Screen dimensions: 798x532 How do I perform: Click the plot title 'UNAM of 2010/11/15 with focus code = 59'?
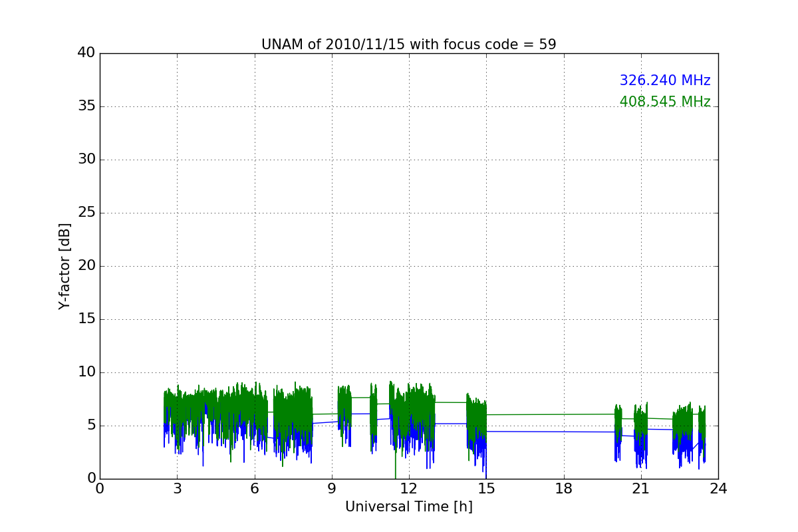408,45
